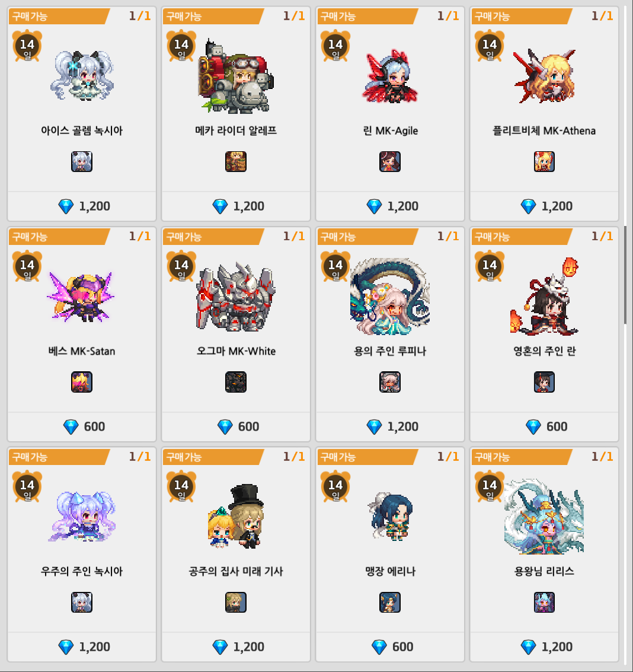Click the 베스 MK-Satan small portrait icon
Screen dimensions: 633x672
pos(82,382)
